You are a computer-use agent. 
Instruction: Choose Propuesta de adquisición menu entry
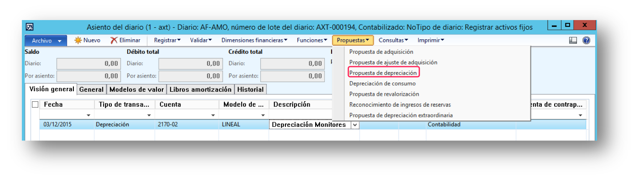coord(381,52)
